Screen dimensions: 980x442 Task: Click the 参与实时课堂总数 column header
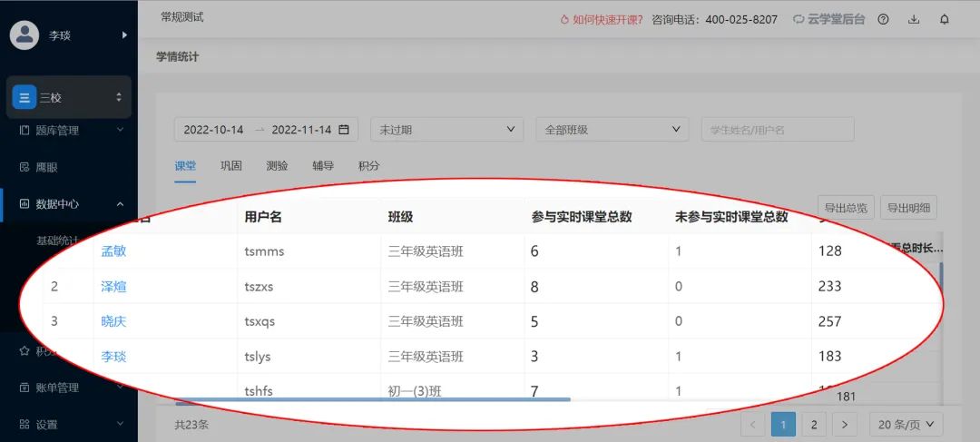[x=582, y=217]
